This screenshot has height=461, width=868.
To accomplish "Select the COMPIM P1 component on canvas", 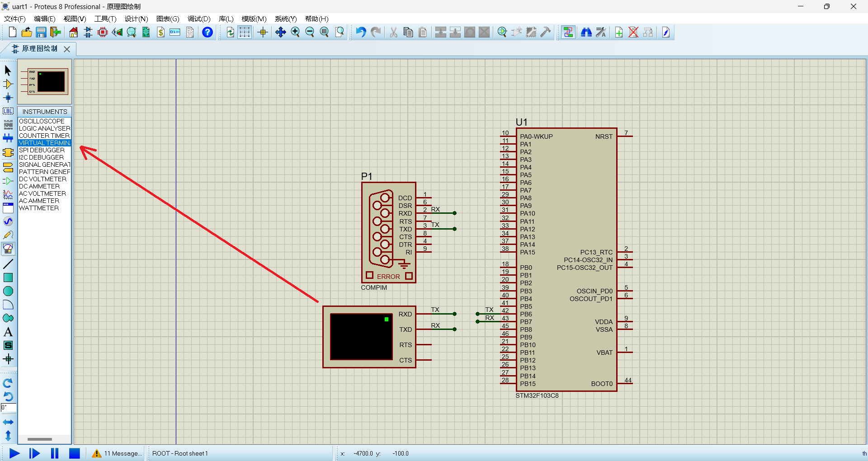I will (x=388, y=232).
